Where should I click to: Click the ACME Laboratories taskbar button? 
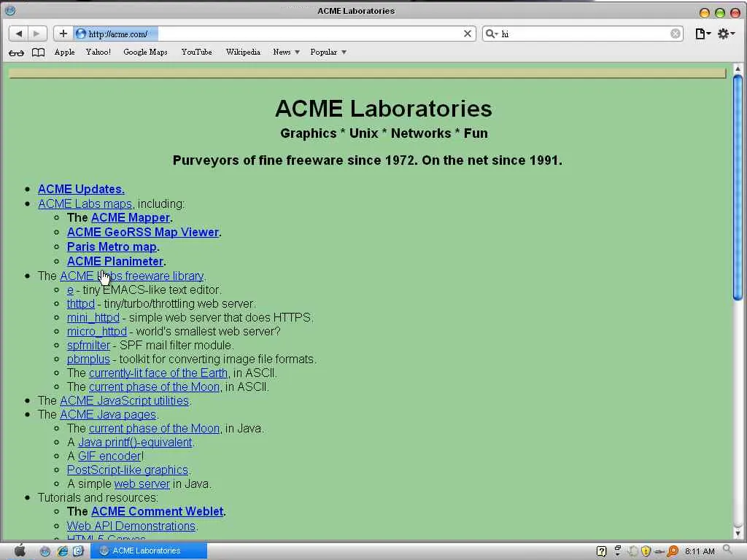click(148, 551)
